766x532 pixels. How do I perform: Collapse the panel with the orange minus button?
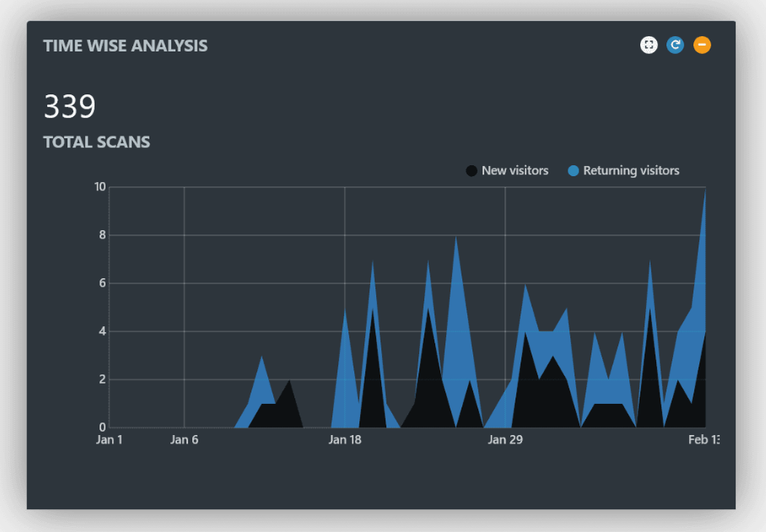coord(702,46)
